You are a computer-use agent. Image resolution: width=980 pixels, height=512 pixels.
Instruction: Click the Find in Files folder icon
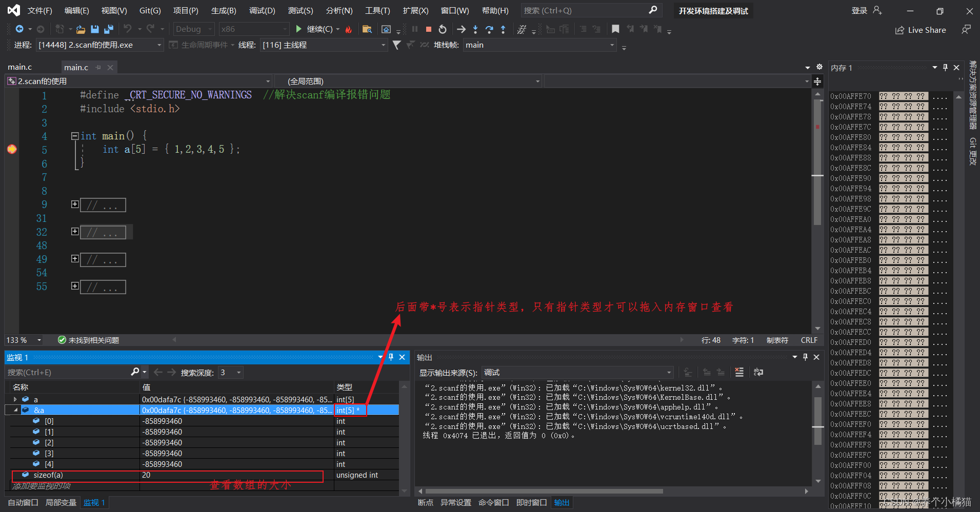[367, 29]
